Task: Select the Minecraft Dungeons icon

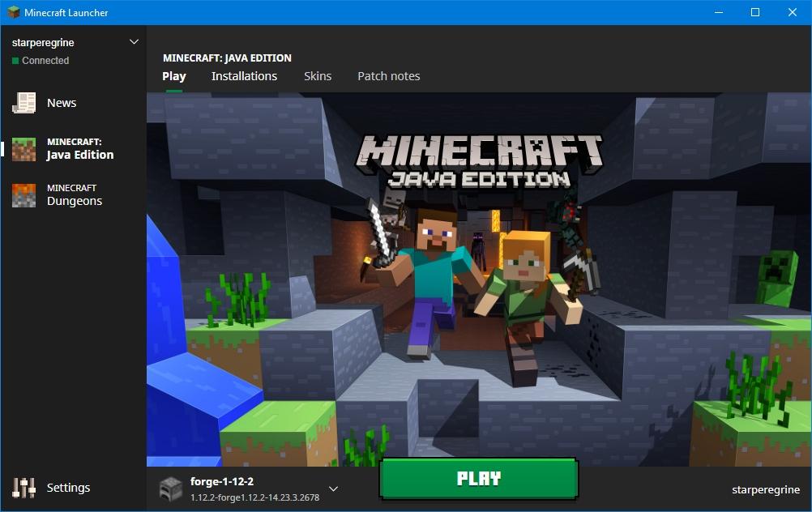Action: pos(24,195)
